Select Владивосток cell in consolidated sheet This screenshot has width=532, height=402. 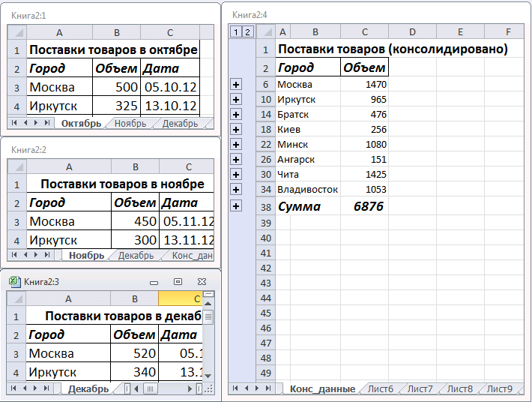tap(308, 189)
